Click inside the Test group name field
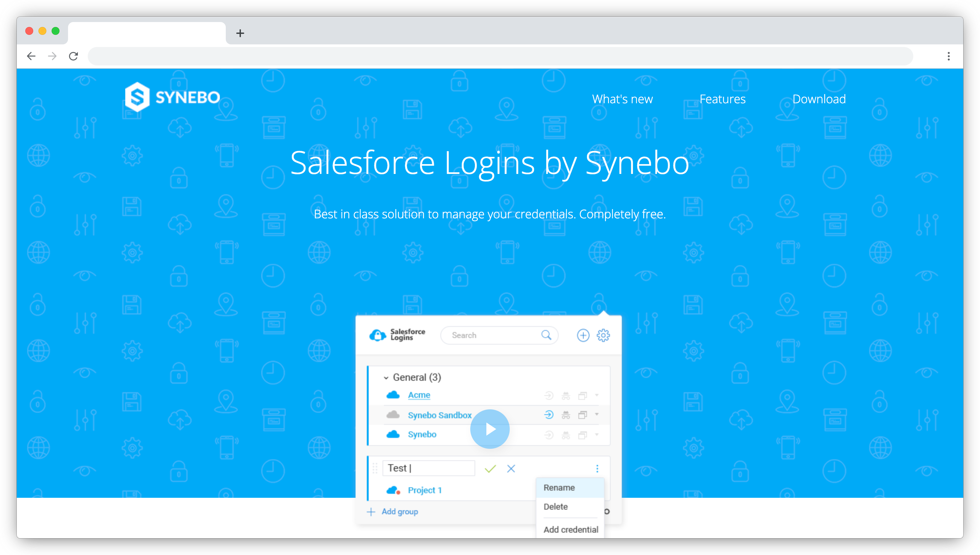 tap(429, 468)
